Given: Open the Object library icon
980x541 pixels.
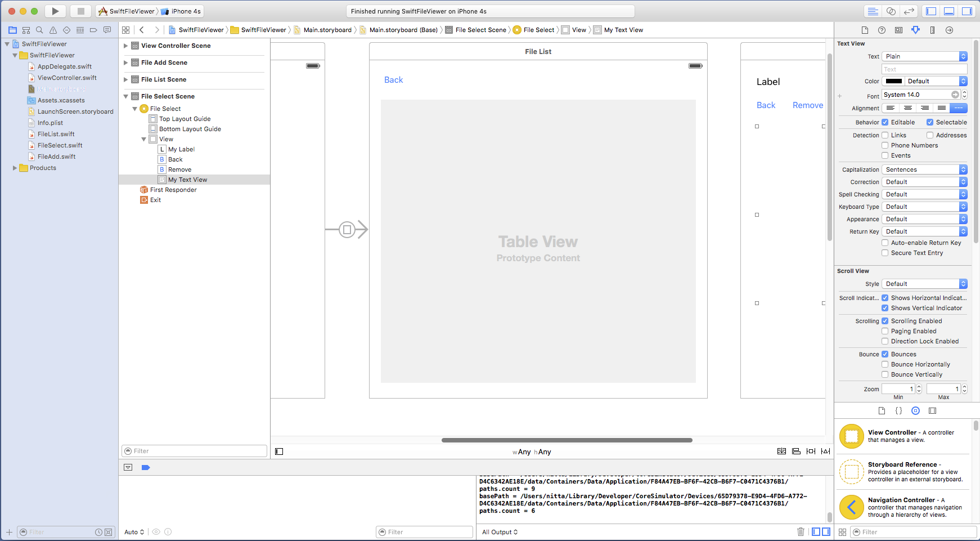Looking at the screenshot, I should (x=915, y=411).
